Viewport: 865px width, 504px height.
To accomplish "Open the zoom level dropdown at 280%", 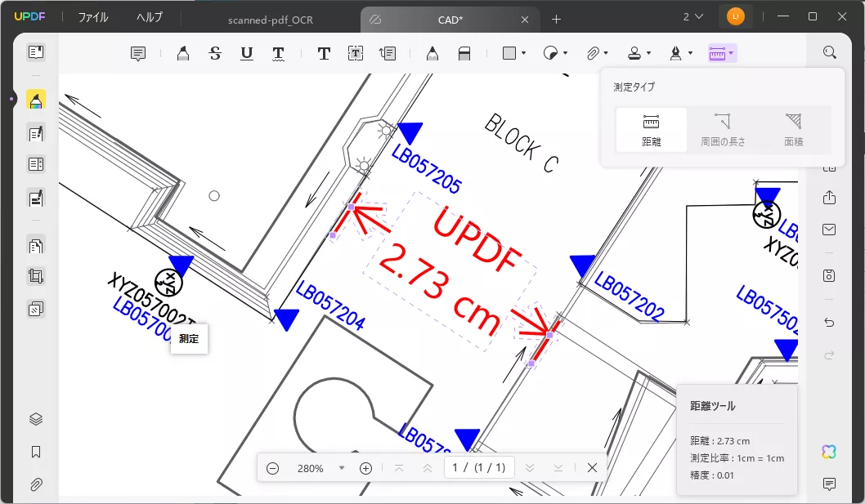I will pyautogui.click(x=342, y=468).
